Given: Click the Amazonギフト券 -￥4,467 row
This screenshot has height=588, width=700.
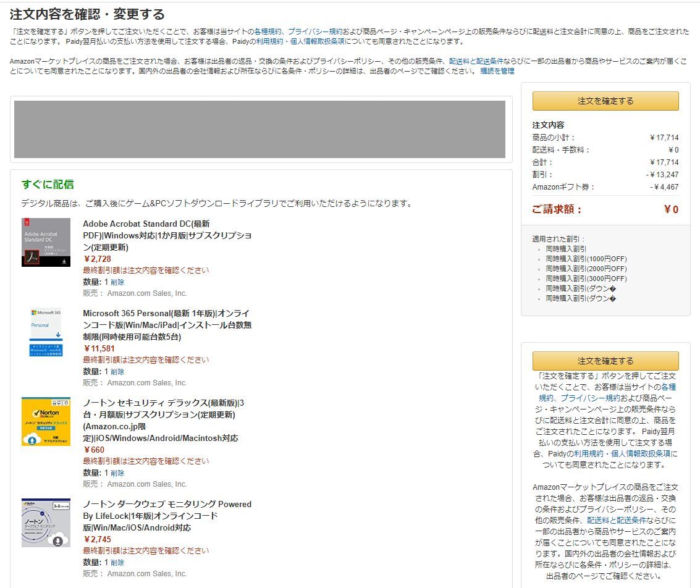Looking at the screenshot, I should (605, 187).
